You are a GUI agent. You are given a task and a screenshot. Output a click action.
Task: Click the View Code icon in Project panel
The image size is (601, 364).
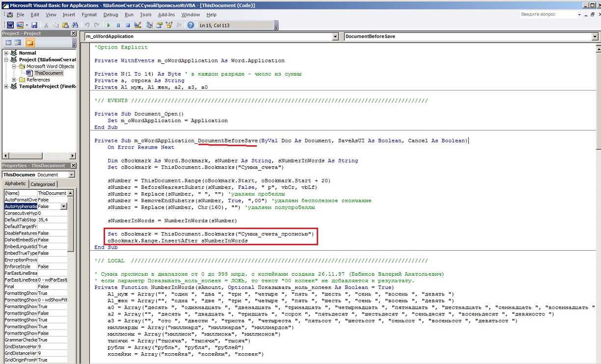(x=8, y=43)
